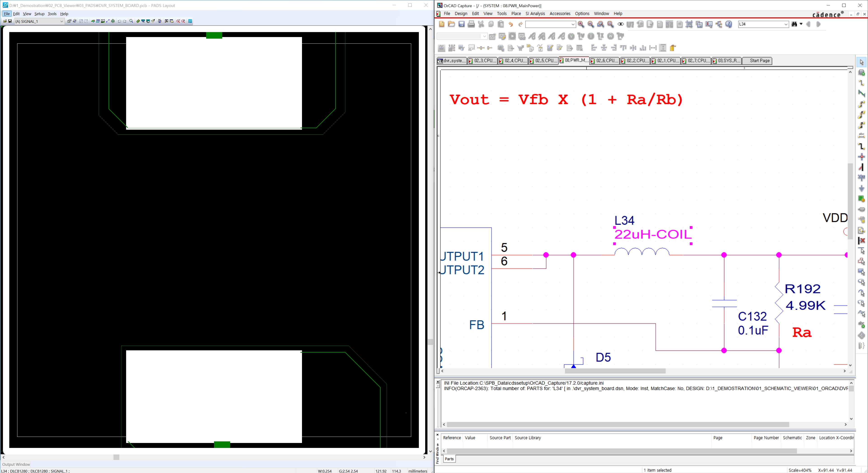Toggle the fisheye eye view icon
Image resolution: width=868 pixels, height=473 pixels.
[x=620, y=24]
